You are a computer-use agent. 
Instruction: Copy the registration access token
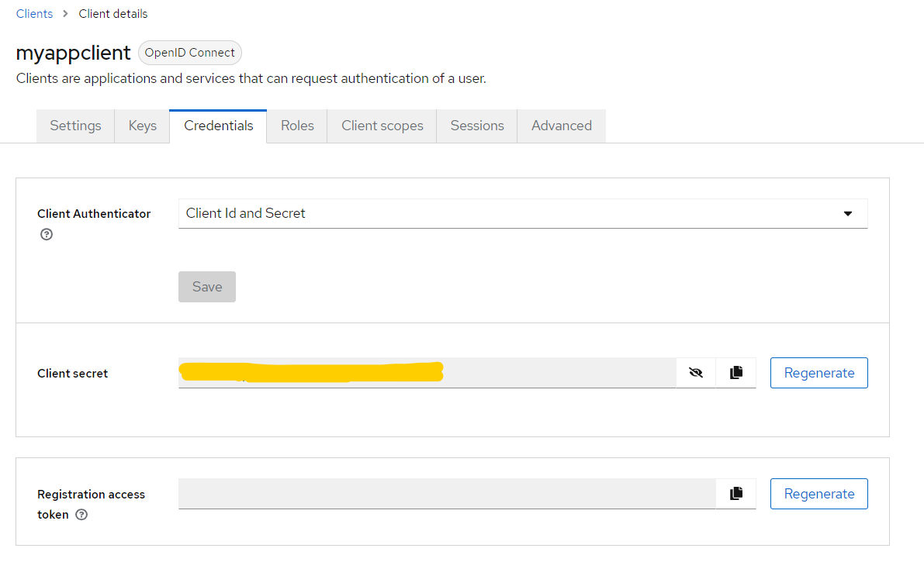click(x=736, y=494)
